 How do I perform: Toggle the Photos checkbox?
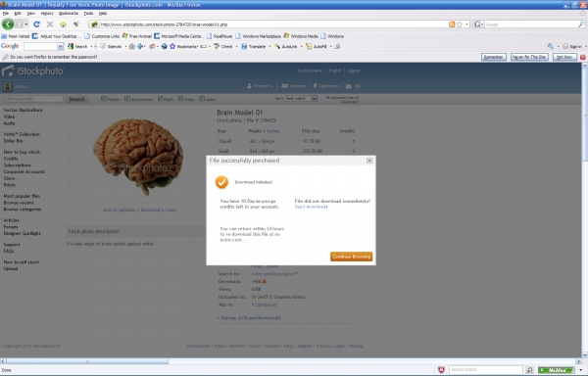(104, 99)
